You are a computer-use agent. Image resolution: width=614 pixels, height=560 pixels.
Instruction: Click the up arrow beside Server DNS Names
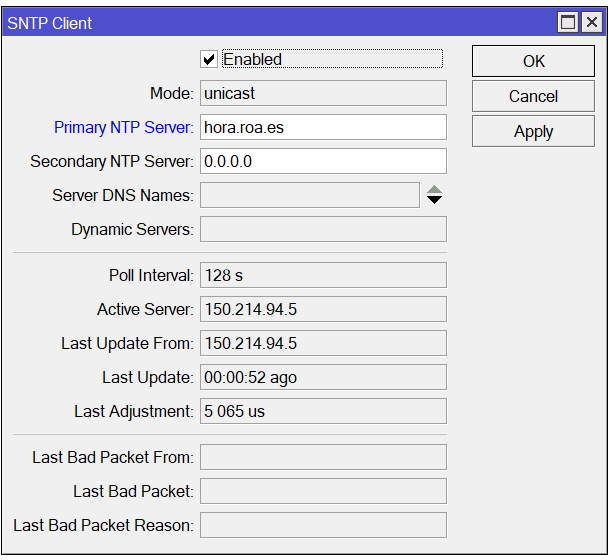click(434, 190)
